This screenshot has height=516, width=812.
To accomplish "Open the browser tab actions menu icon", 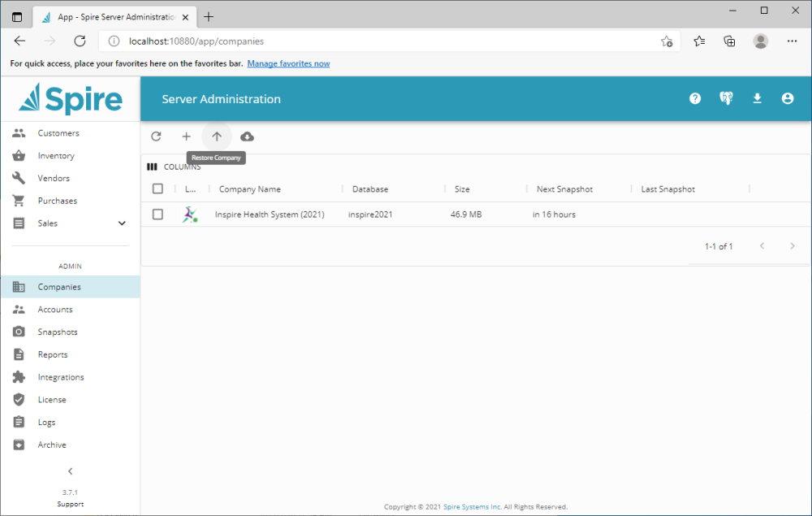I will pyautogui.click(x=17, y=17).
